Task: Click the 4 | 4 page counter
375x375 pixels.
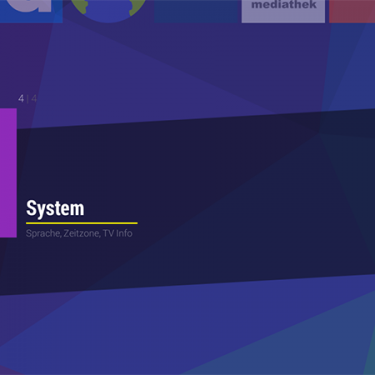Action: (28, 98)
